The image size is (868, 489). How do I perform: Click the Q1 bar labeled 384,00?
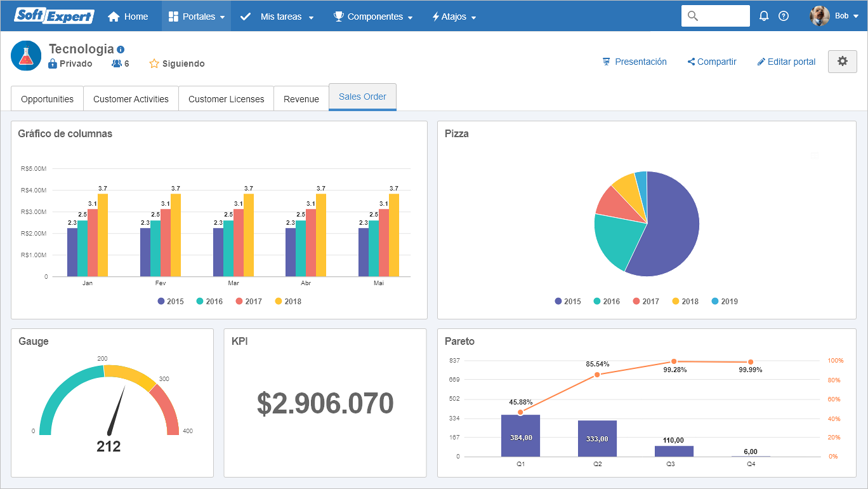pyautogui.click(x=520, y=436)
